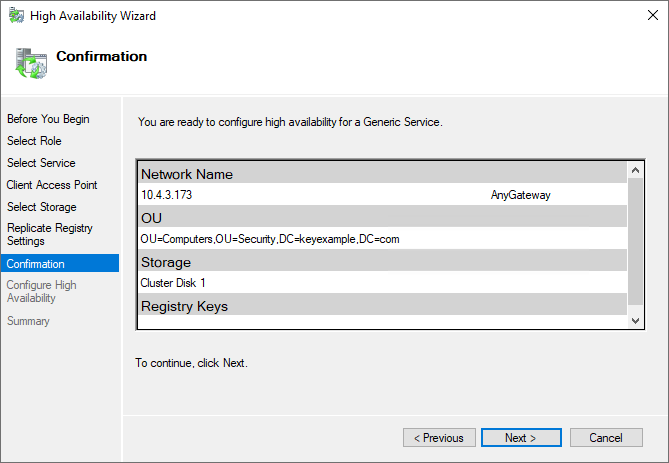The width and height of the screenshot is (669, 463).
Task: Cancel the wizard
Action: point(605,438)
